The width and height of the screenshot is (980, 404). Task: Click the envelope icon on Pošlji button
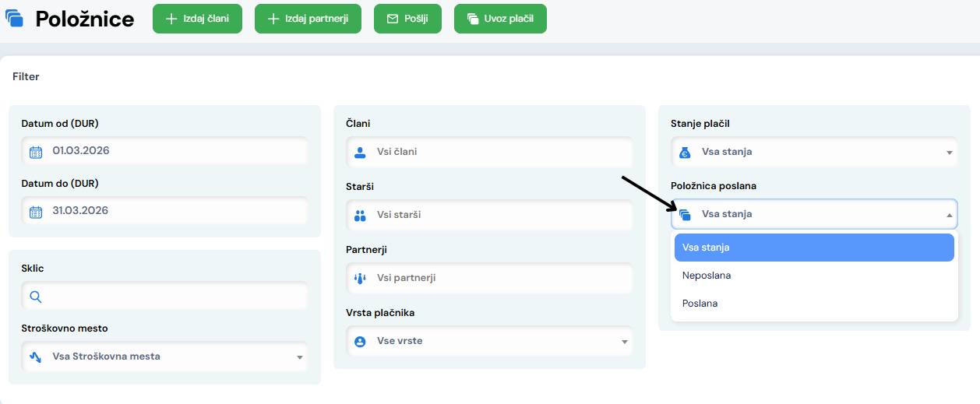(x=392, y=19)
